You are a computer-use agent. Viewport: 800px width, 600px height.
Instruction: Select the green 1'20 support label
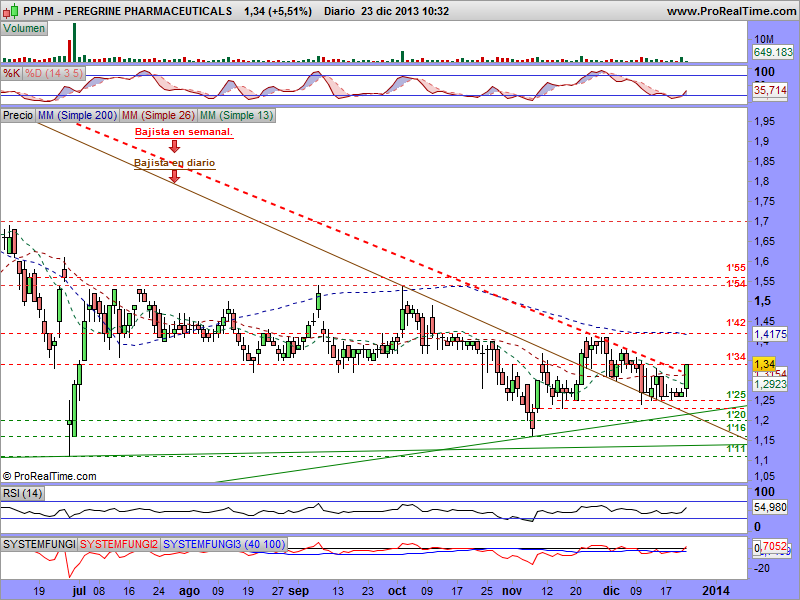[x=736, y=415]
